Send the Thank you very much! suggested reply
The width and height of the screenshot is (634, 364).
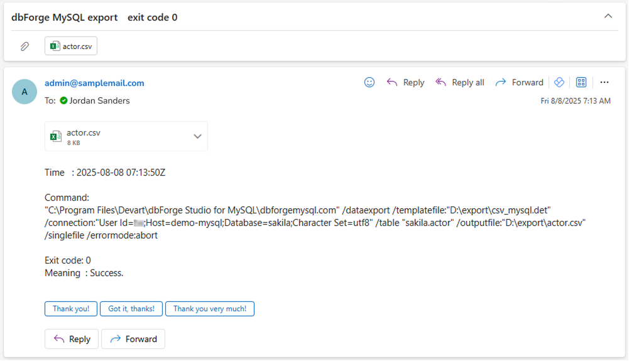pyautogui.click(x=209, y=308)
